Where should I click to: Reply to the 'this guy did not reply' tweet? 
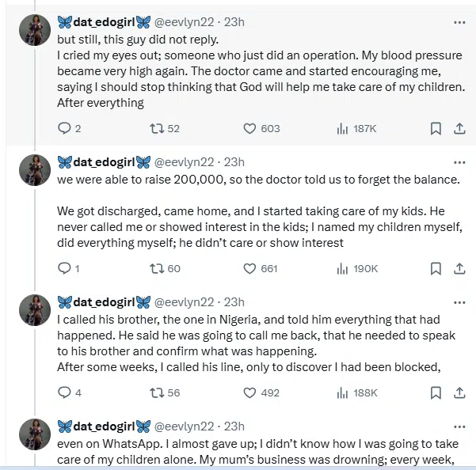65,128
